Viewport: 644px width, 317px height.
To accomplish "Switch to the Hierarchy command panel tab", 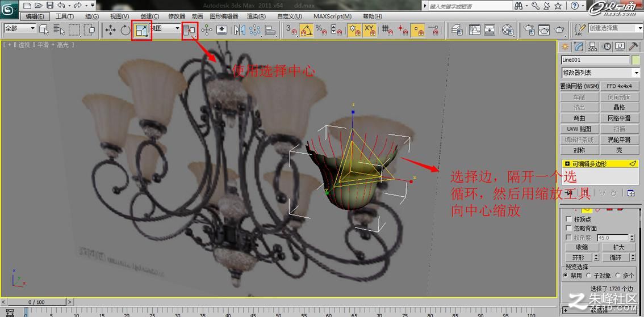I will tap(592, 47).
